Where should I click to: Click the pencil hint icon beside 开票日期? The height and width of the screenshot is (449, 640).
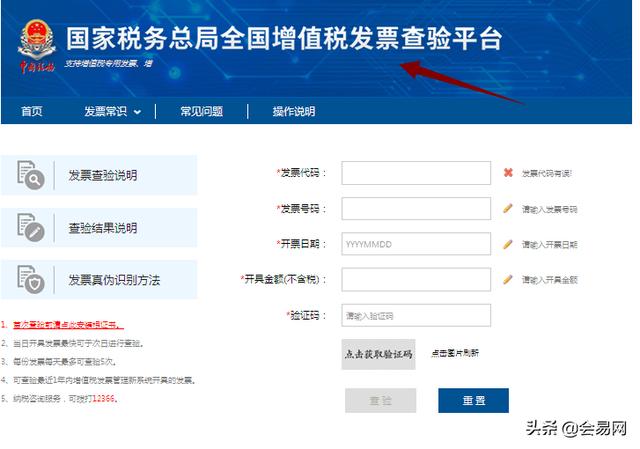[508, 244]
